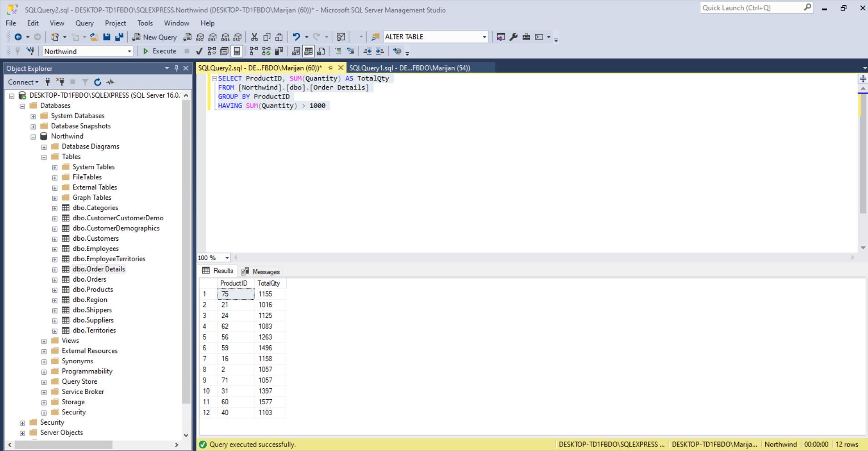Collapse the Northwind database node

[33, 137]
